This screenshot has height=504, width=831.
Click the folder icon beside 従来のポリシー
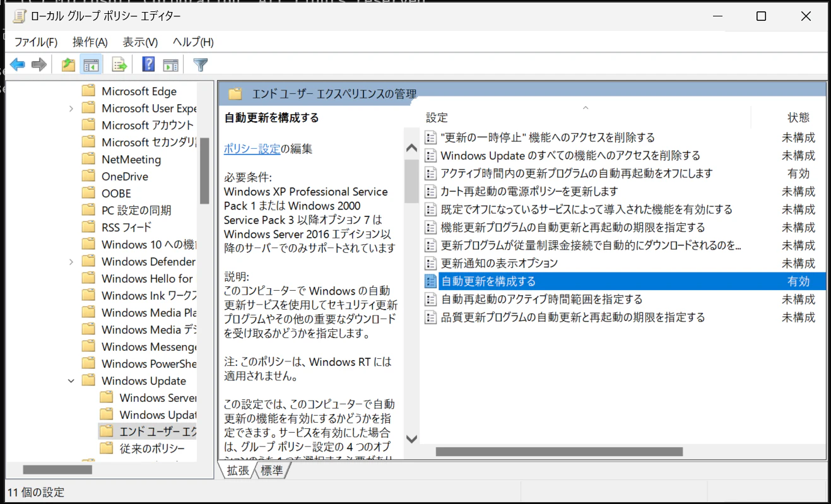click(107, 448)
